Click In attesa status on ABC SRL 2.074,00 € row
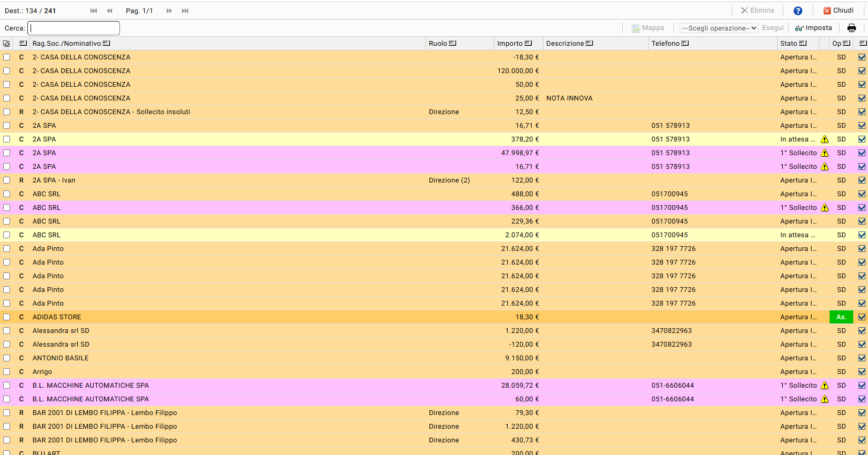Image resolution: width=868 pixels, height=455 pixels. pyautogui.click(x=798, y=235)
